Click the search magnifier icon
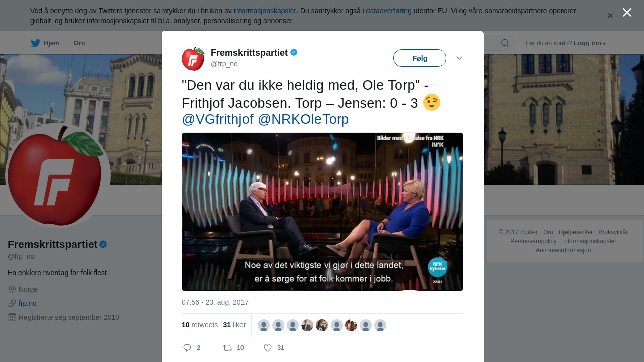Screen dimensions: 644x362 tap(505, 43)
